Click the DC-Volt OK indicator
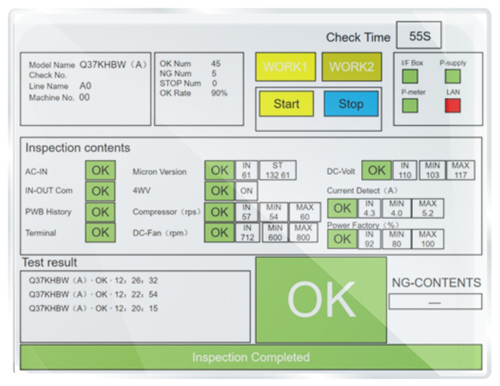Image resolution: width=500 pixels, height=386 pixels. pyautogui.click(x=377, y=170)
